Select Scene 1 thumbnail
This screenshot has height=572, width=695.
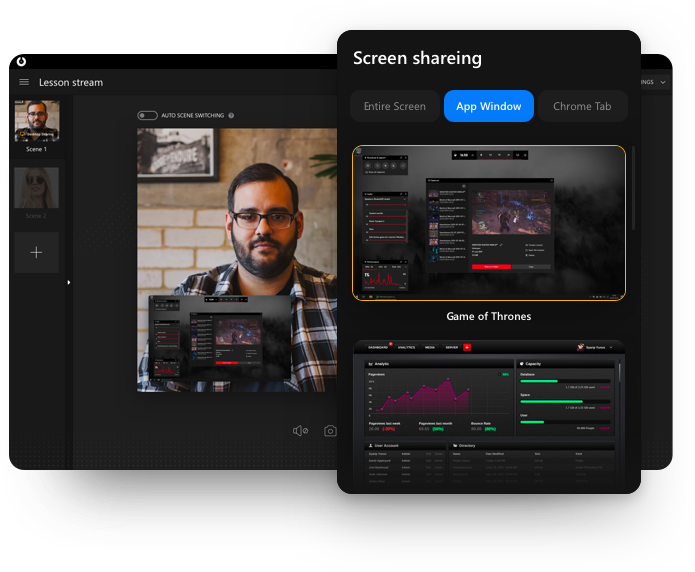37,122
